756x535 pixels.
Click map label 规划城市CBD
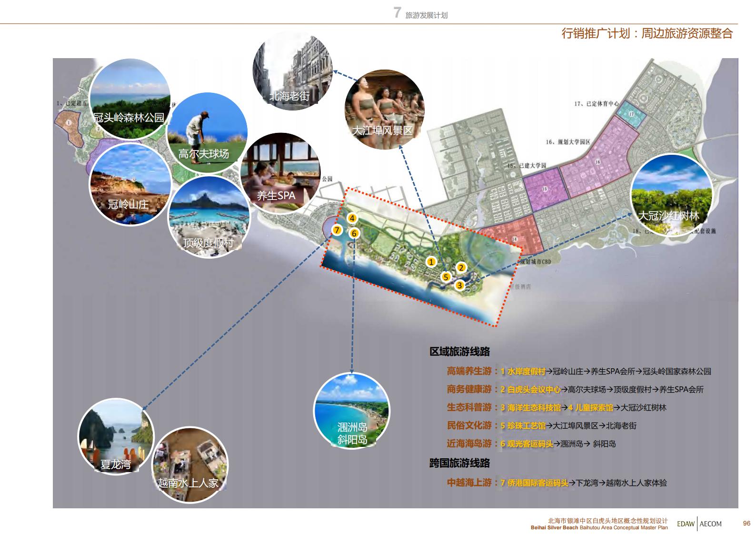[x=535, y=262]
